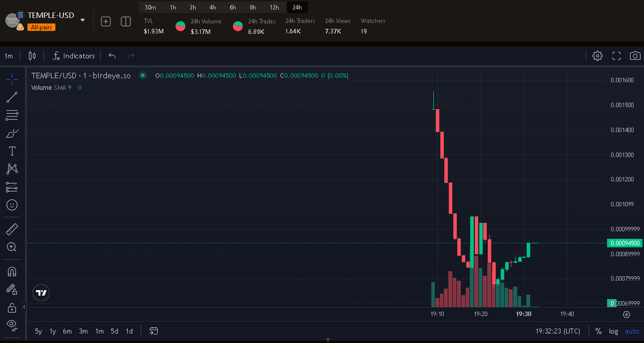Select the 6h timeframe tab

coord(232,8)
